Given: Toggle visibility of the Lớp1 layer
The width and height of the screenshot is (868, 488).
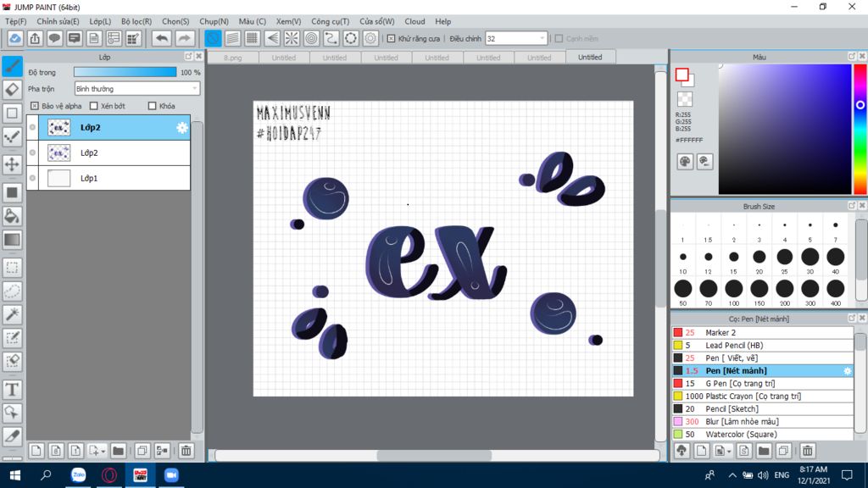Looking at the screenshot, I should (33, 178).
